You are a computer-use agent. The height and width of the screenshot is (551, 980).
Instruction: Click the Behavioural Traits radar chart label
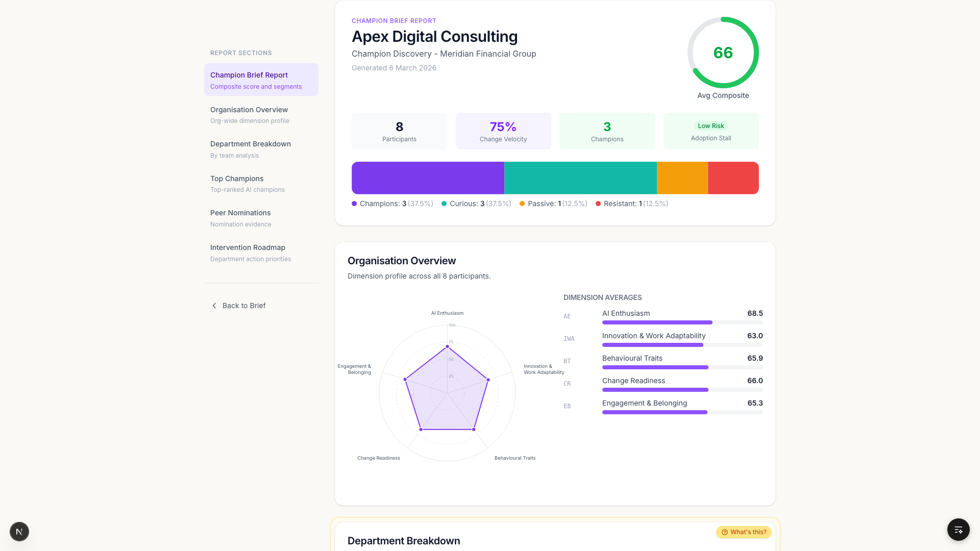[x=515, y=458]
